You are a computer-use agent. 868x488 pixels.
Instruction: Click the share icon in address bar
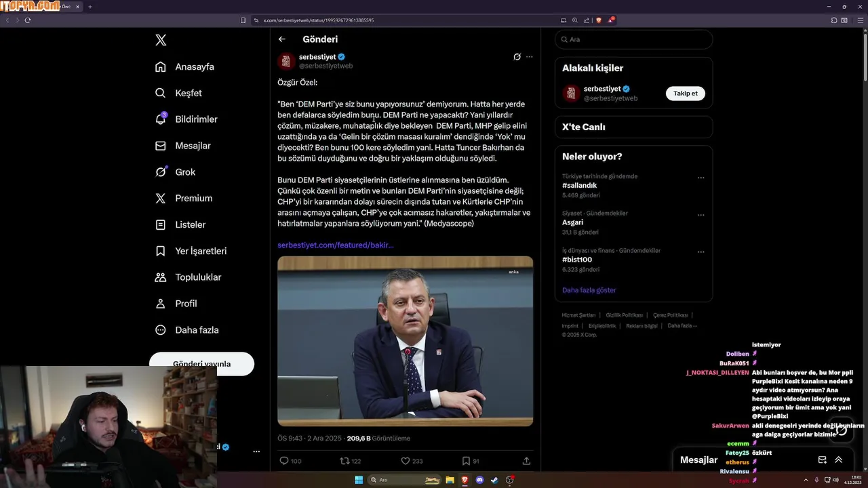[x=587, y=20]
